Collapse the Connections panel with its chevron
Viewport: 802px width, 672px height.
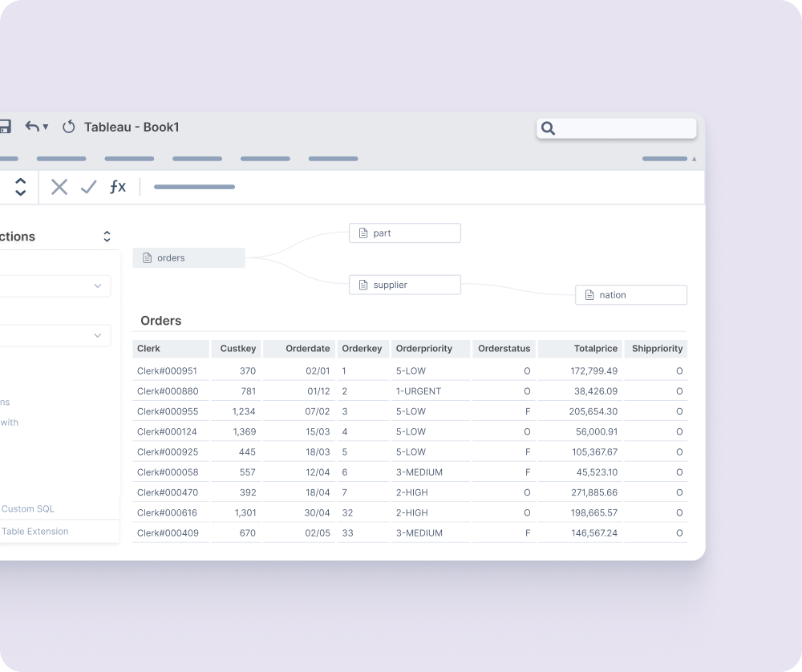pyautogui.click(x=107, y=236)
